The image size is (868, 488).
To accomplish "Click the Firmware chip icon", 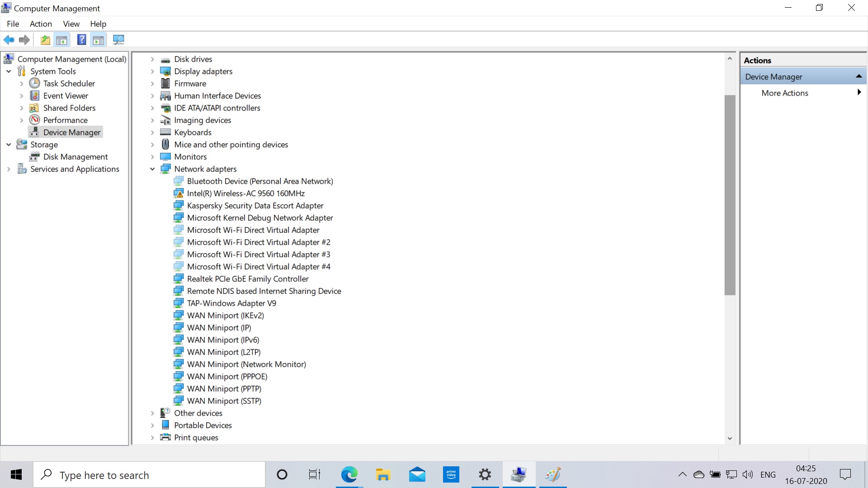I will pyautogui.click(x=165, y=83).
